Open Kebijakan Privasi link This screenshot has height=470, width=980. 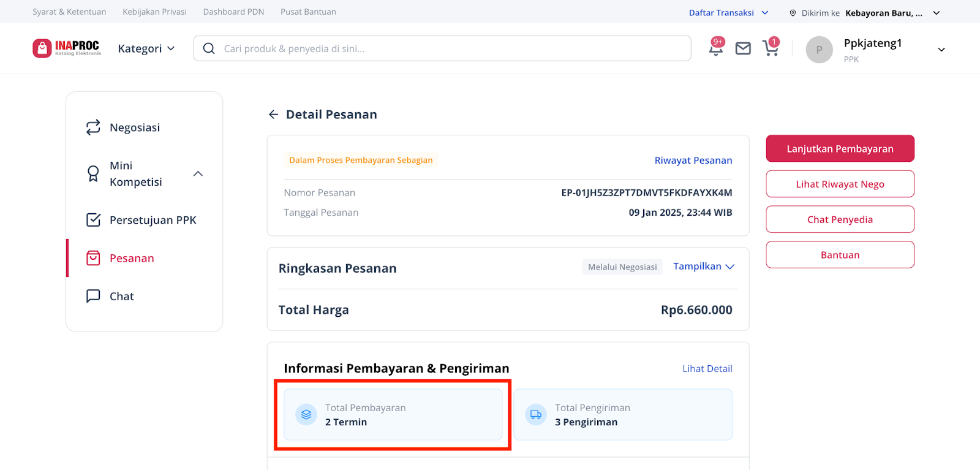click(x=154, y=12)
